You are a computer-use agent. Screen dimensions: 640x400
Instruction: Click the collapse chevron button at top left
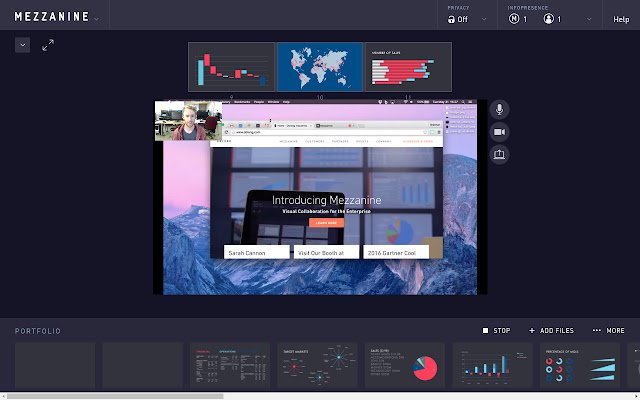pos(22,45)
